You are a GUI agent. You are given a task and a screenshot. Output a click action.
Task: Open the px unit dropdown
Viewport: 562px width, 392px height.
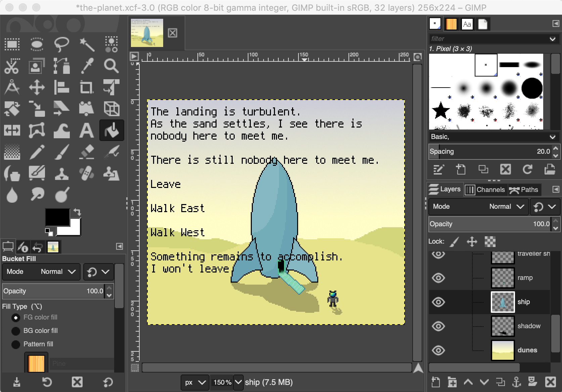coord(195,382)
